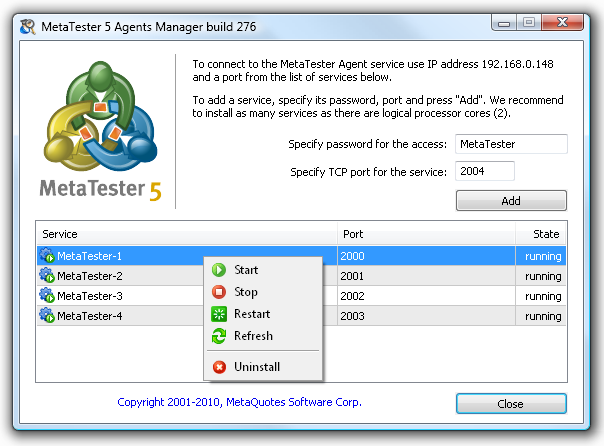Sort the list by the Service column header
Screen dimensions: 604x446
[x=187, y=234]
